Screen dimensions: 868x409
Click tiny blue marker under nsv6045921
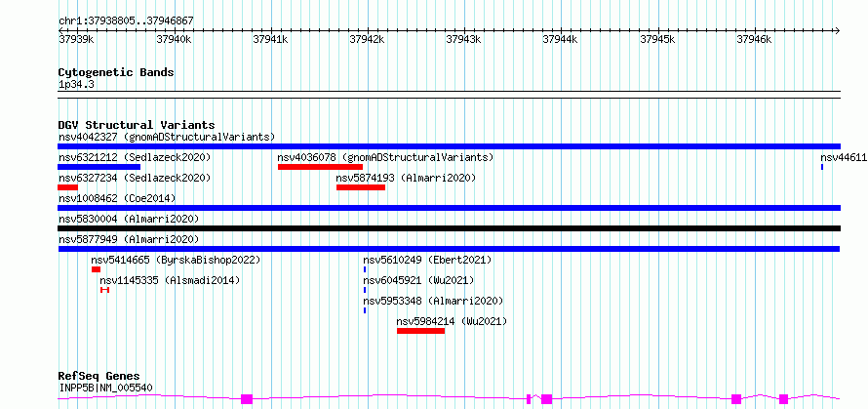[x=365, y=290]
